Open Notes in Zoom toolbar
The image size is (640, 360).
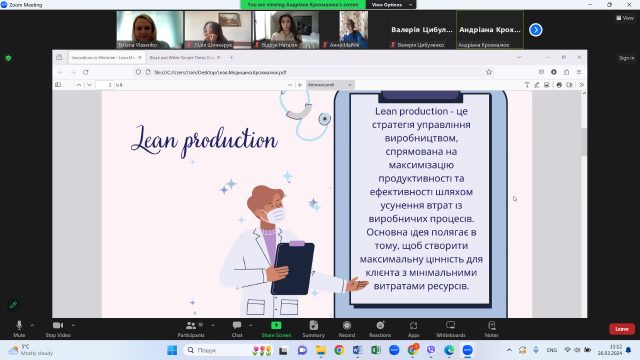tap(491, 329)
